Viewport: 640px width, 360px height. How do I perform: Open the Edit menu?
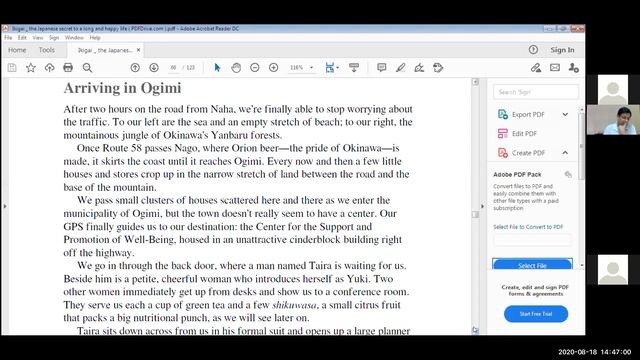pyautogui.click(x=22, y=38)
